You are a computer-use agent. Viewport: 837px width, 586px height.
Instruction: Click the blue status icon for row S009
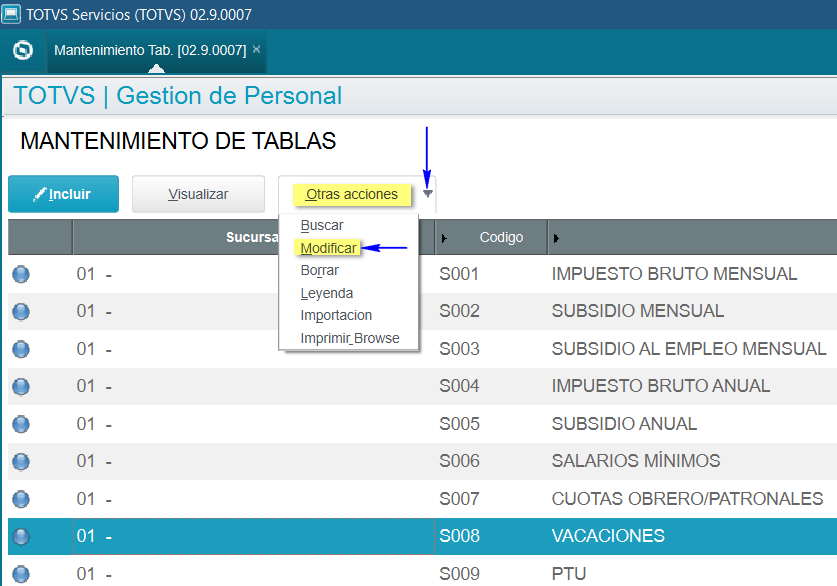21,574
